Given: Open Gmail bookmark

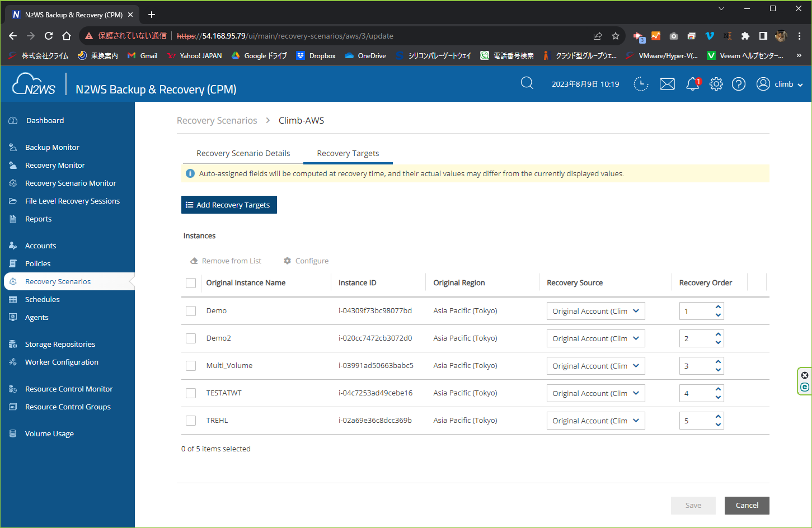Looking at the screenshot, I should pyautogui.click(x=143, y=55).
